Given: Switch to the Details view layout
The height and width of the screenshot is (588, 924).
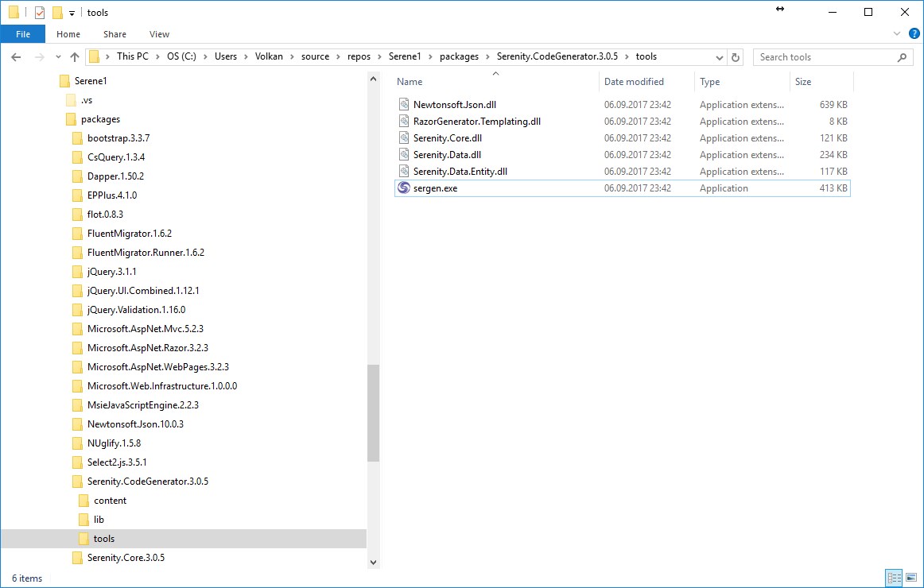Looking at the screenshot, I should tap(893, 578).
